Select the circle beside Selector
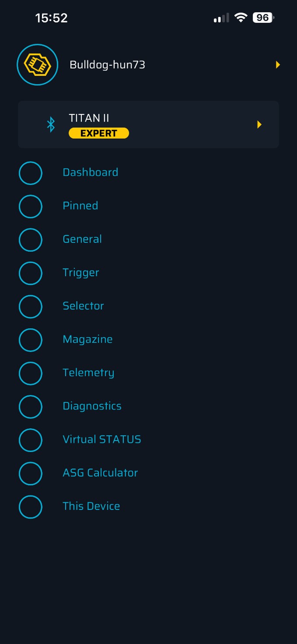The height and width of the screenshot is (644, 297). (31, 307)
